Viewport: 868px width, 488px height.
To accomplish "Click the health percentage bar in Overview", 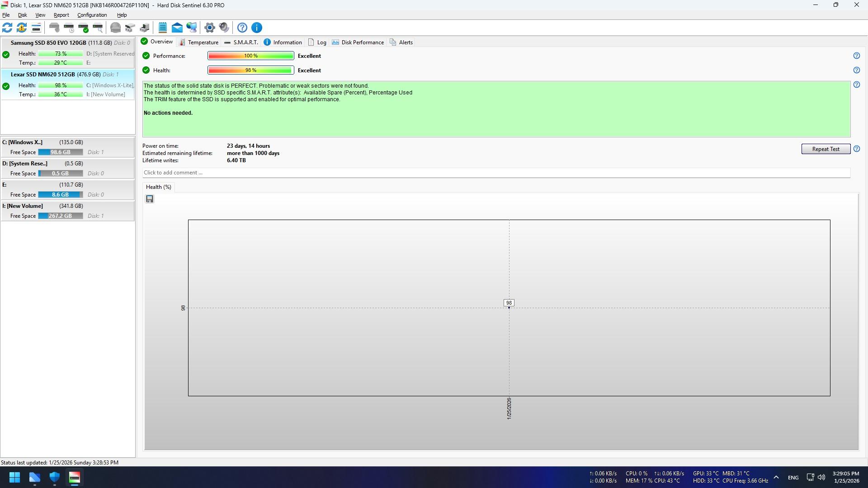I will coord(251,70).
